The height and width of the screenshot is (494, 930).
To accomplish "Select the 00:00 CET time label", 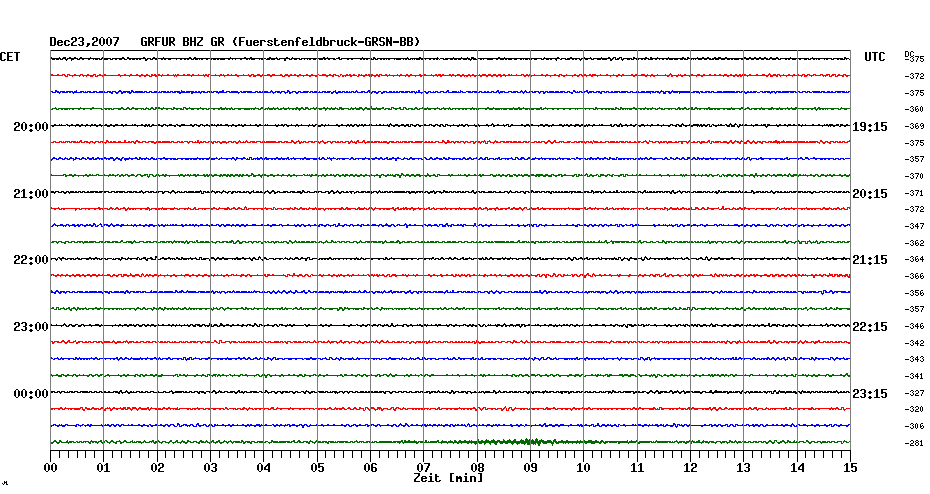I will 31,394.
